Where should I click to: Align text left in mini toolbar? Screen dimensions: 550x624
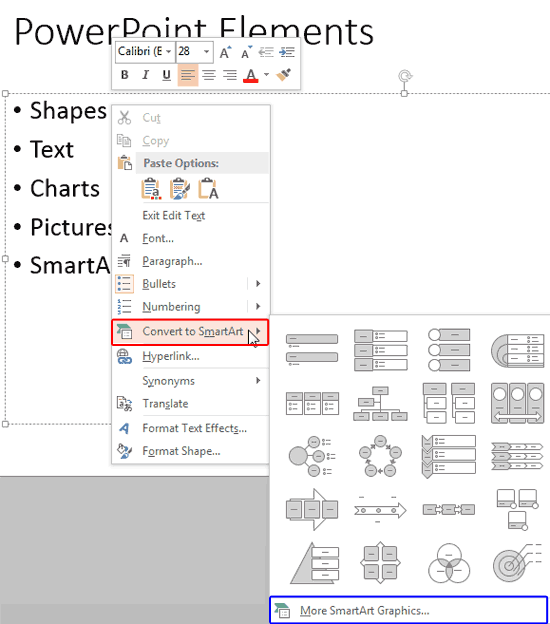[x=188, y=75]
